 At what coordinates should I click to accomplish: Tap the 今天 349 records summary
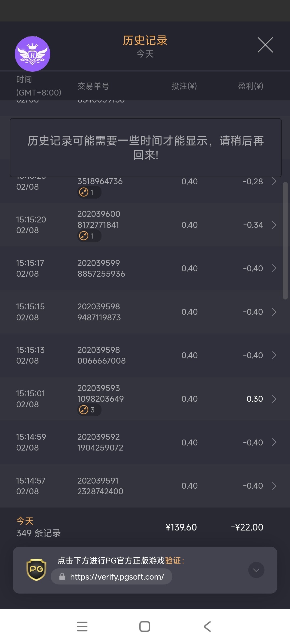pyautogui.click(x=38, y=527)
